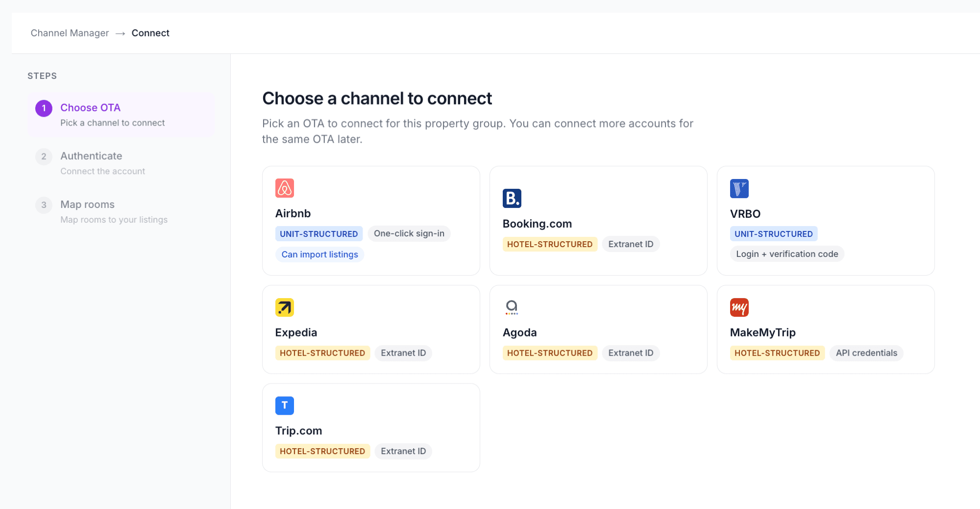Click the Connect breadcrumb label
Screen dimensions: 980x509
click(x=150, y=33)
